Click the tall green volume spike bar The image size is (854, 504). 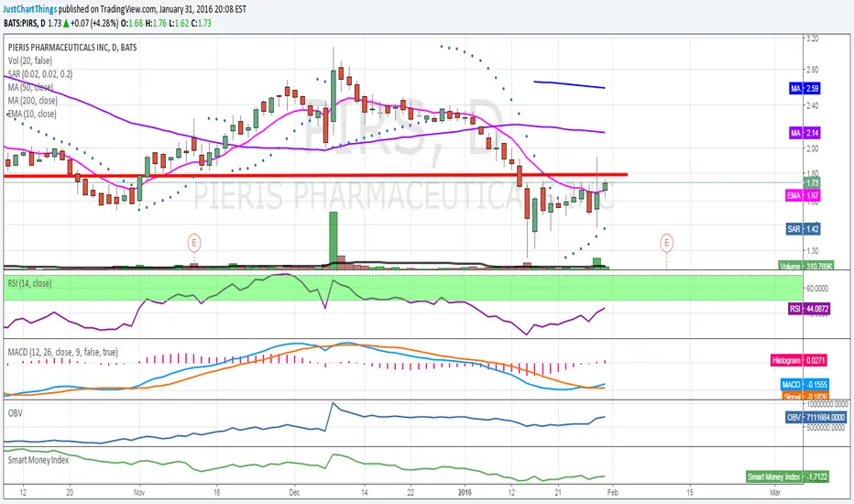click(334, 240)
